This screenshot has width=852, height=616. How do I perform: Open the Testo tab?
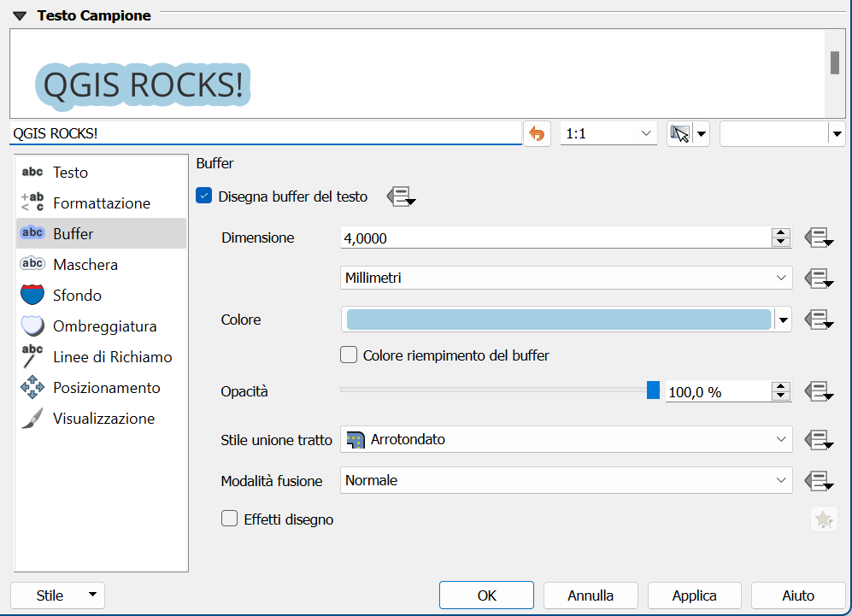click(101, 173)
